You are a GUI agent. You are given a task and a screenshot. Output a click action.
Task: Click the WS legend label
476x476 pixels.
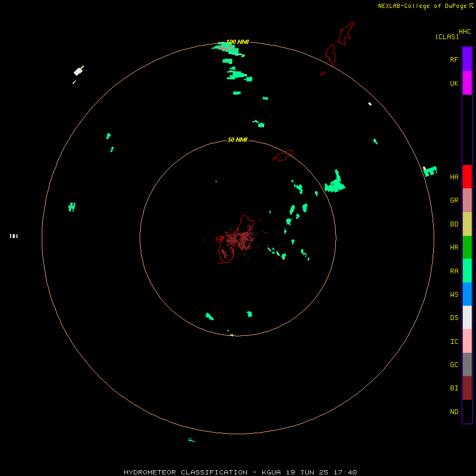(454, 294)
